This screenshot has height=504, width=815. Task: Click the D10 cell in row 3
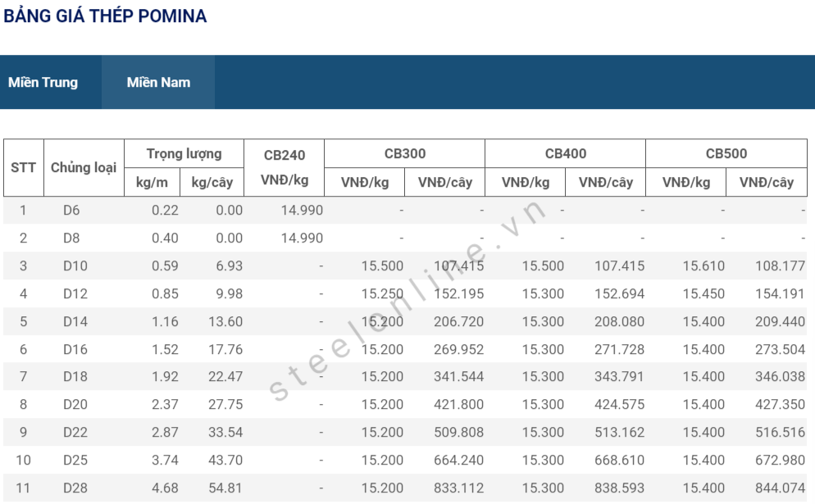click(x=75, y=266)
